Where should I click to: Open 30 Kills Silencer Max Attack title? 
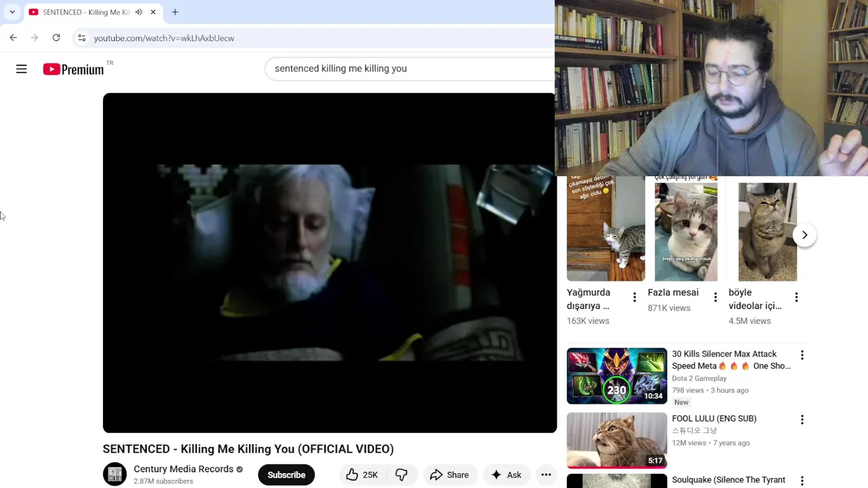coord(731,360)
